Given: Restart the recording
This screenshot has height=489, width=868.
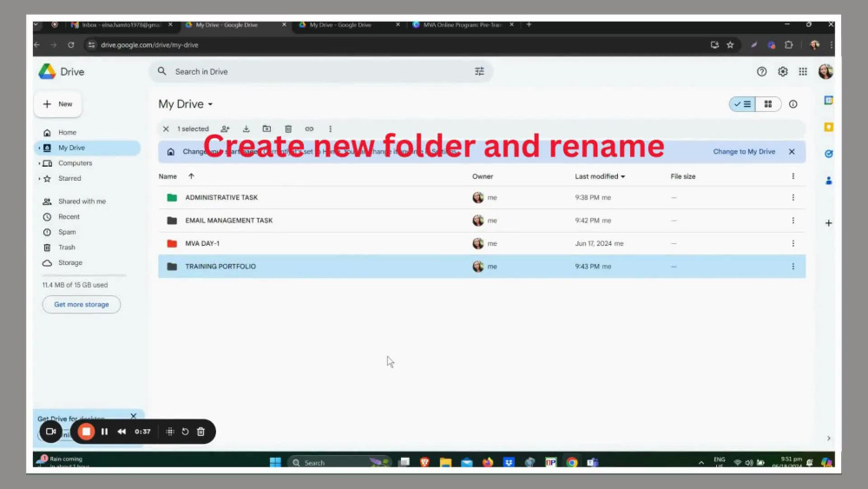Looking at the screenshot, I should pos(186,432).
